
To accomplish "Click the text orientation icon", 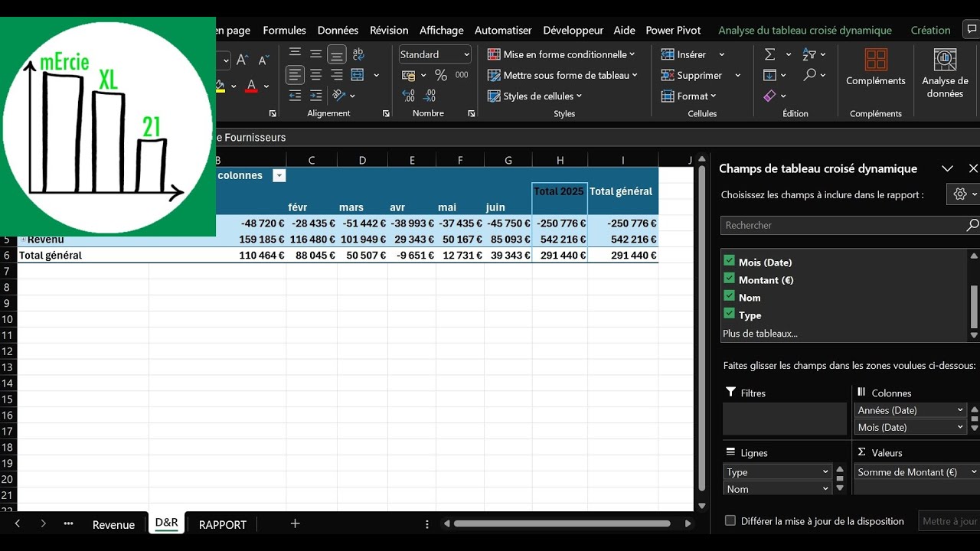I will pyautogui.click(x=339, y=96).
